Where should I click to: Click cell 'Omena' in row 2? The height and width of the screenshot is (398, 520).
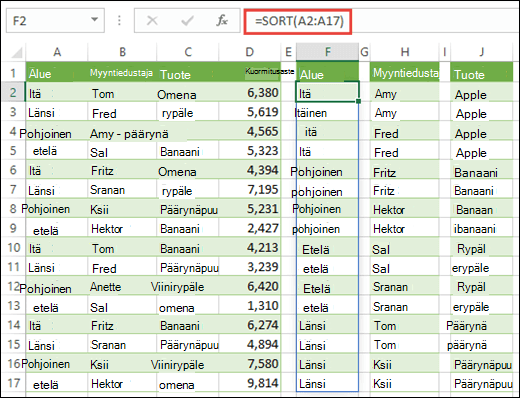tap(188, 92)
